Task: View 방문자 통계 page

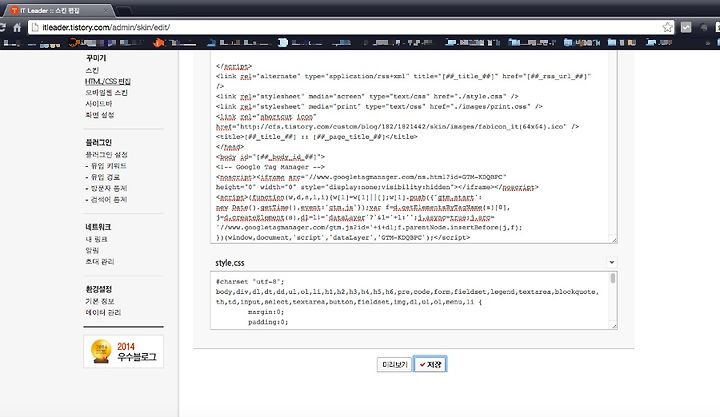Action: (x=106, y=188)
